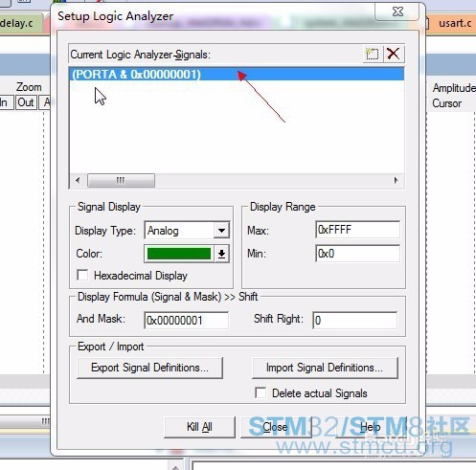Select the (PORTA & 0x00000001) signal row
476x470 pixels.
237,74
